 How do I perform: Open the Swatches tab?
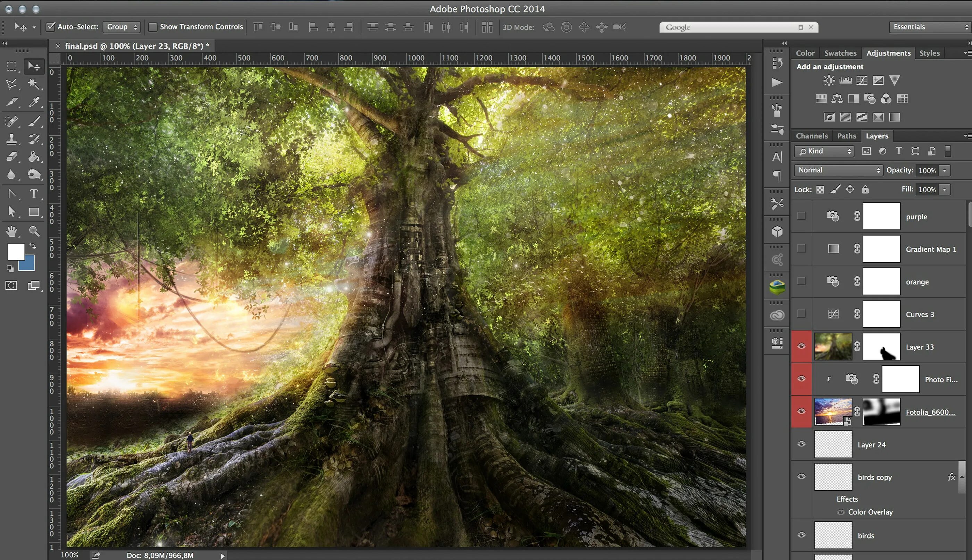840,53
